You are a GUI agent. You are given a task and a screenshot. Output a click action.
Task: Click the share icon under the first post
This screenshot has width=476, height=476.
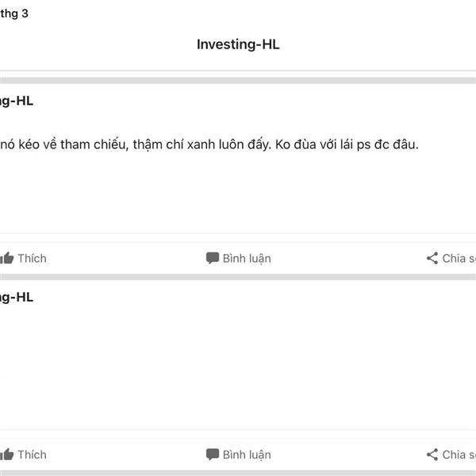(x=432, y=258)
